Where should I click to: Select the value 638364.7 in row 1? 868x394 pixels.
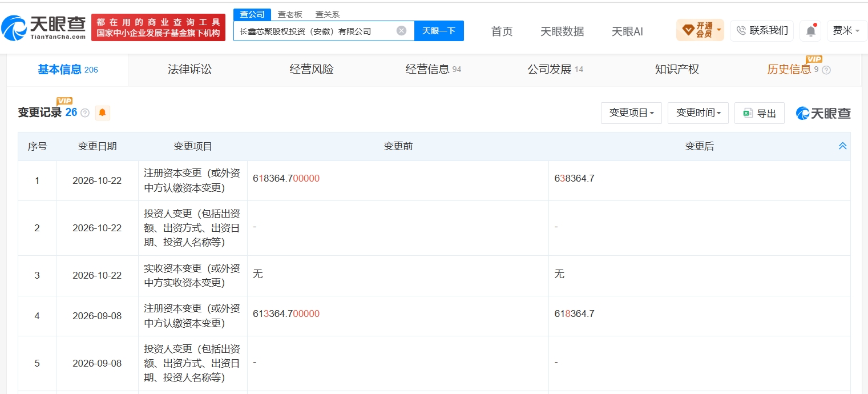[x=574, y=178]
